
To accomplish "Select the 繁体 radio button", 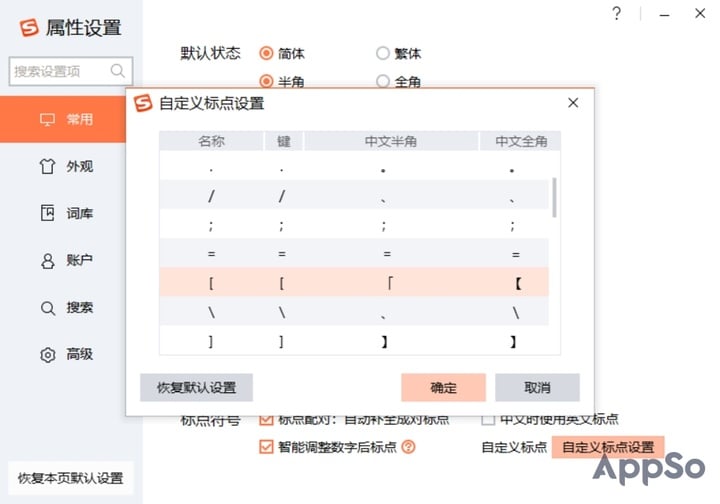I will coord(382,53).
